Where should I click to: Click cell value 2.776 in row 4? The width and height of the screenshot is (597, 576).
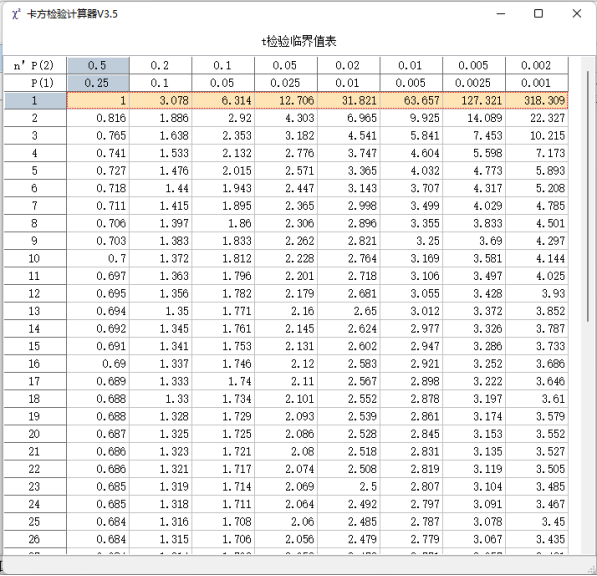[x=286, y=153]
